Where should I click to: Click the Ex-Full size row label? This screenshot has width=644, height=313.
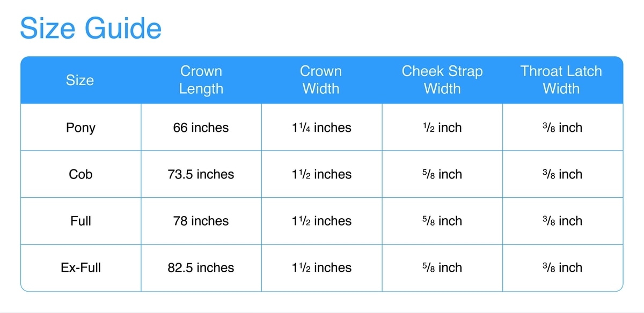pos(80,268)
